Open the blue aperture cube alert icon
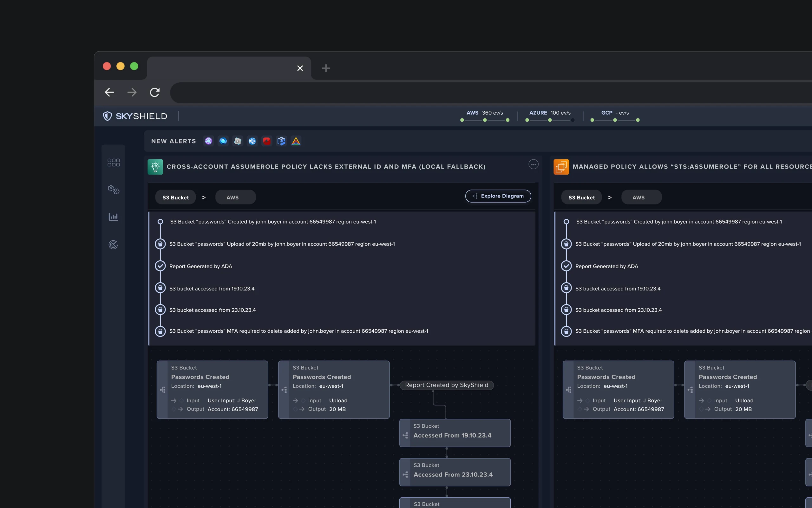Screen dimensions: 812x508 (223, 141)
